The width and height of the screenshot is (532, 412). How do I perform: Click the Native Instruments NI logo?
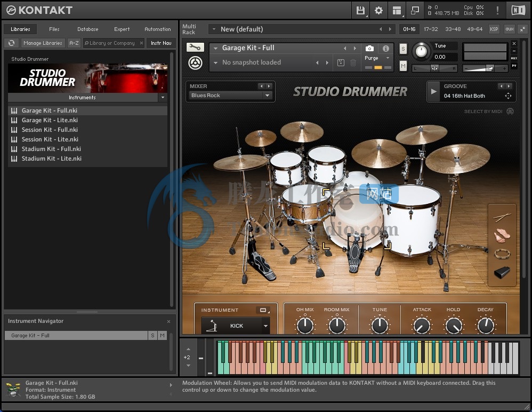pos(518,10)
